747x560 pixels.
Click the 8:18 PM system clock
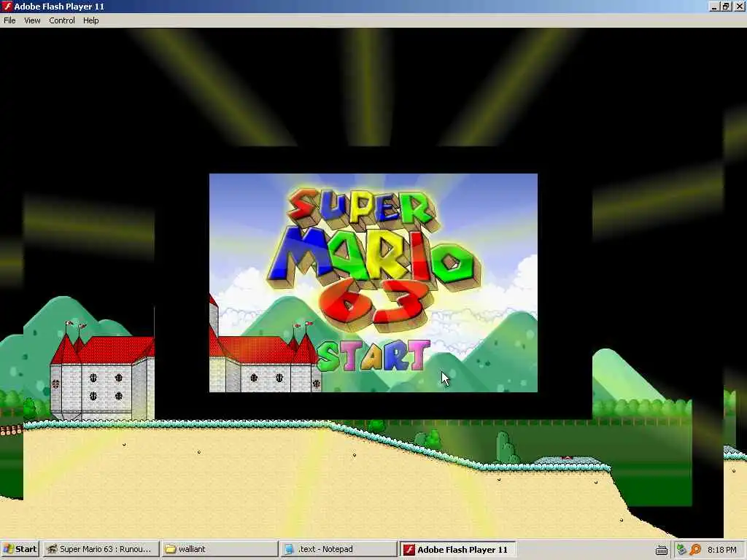[721, 550]
